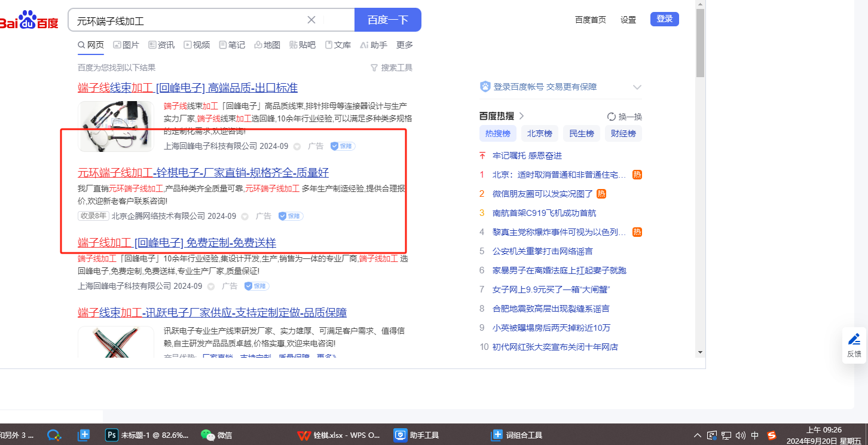The image size is (868, 445).
Task: Open Photoshop from the taskbar
Action: [x=111, y=435]
